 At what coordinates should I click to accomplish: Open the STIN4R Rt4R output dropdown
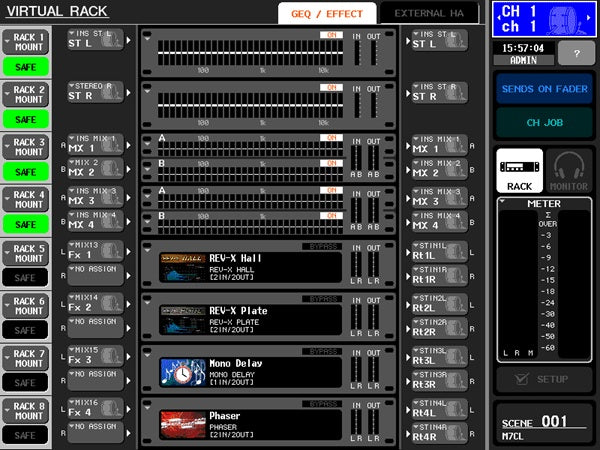click(440, 433)
